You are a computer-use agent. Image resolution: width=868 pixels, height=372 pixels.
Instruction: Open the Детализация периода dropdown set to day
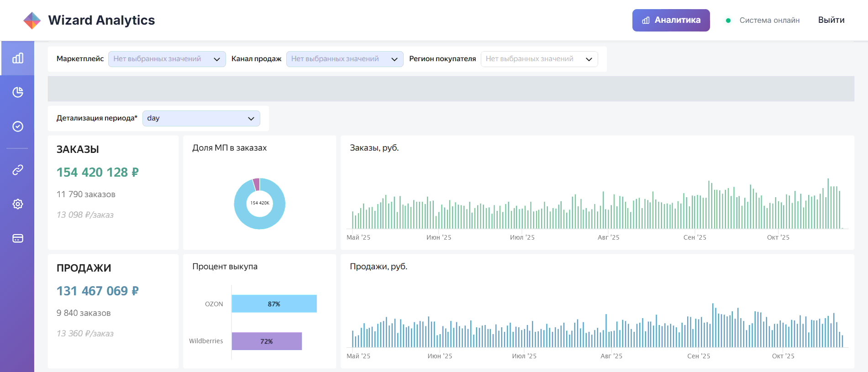(201, 118)
